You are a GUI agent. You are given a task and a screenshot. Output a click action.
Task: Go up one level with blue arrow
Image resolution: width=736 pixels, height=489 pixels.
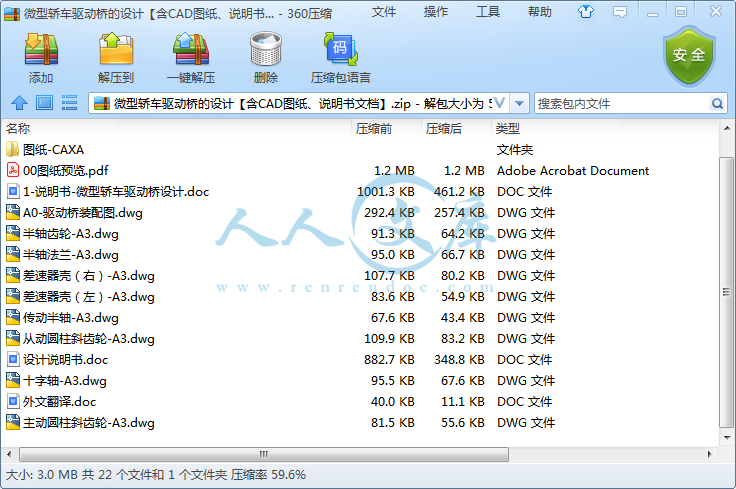tap(19, 103)
